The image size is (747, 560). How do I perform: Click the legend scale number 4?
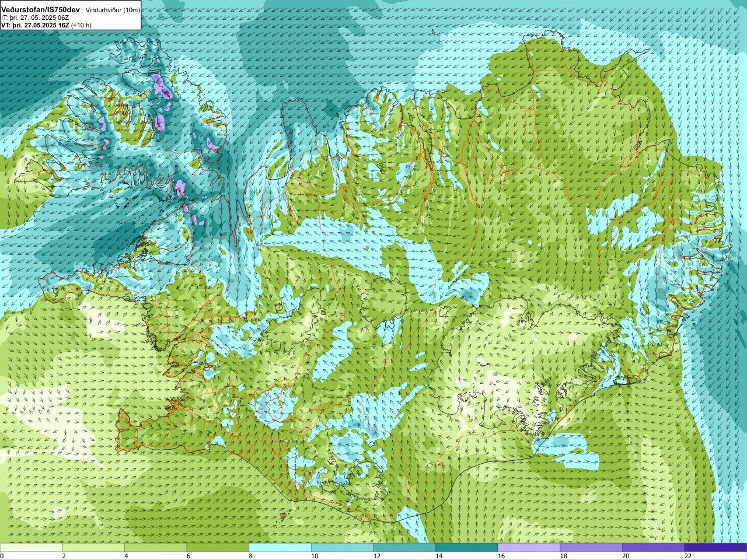tap(126, 556)
